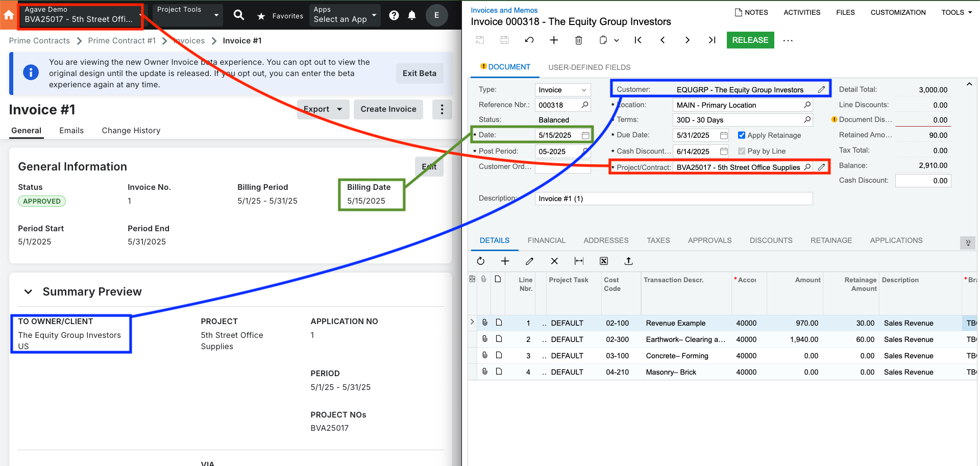The image size is (980, 466).
Task: Go to next record arrow
Action: point(688,40)
